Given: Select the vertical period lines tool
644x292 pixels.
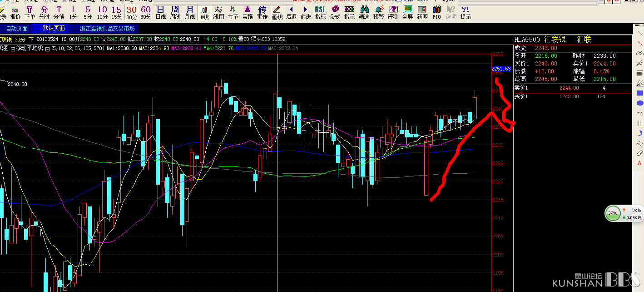Looking at the screenshot, I should tap(640, 123).
